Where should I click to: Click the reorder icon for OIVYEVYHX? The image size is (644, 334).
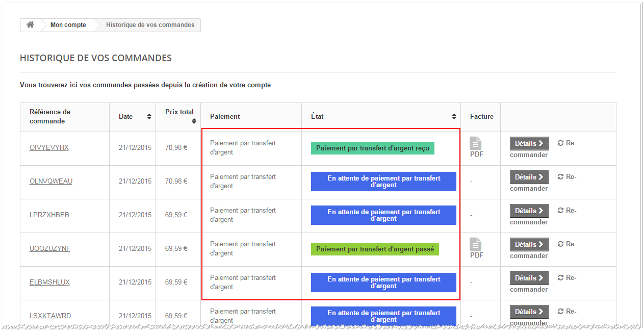pyautogui.click(x=560, y=143)
